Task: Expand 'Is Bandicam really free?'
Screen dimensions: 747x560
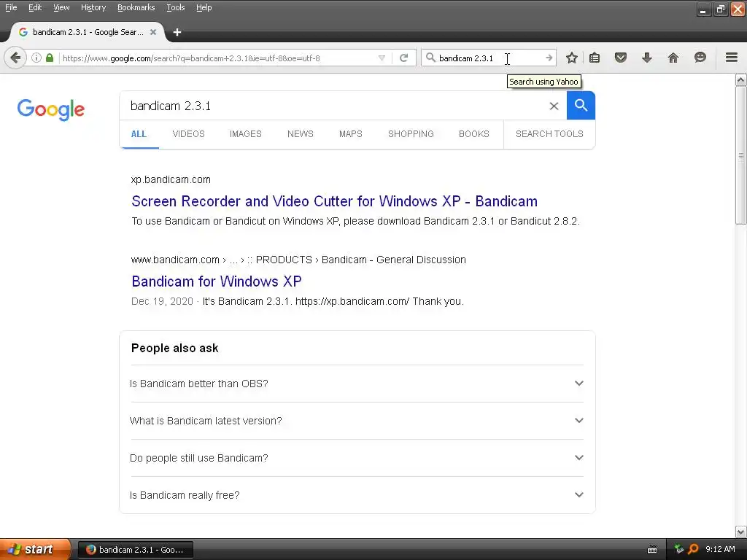Action: pyautogui.click(x=357, y=495)
